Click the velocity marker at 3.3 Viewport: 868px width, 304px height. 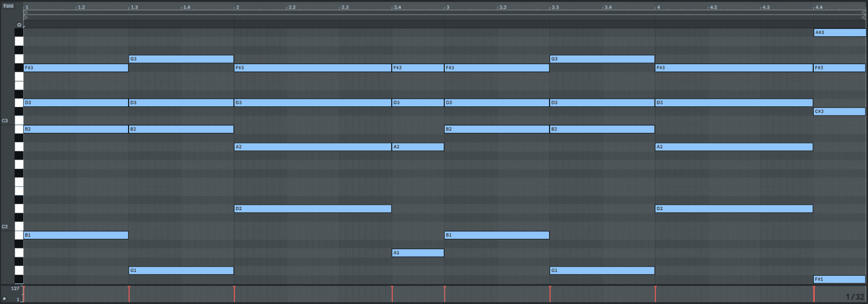550,294
